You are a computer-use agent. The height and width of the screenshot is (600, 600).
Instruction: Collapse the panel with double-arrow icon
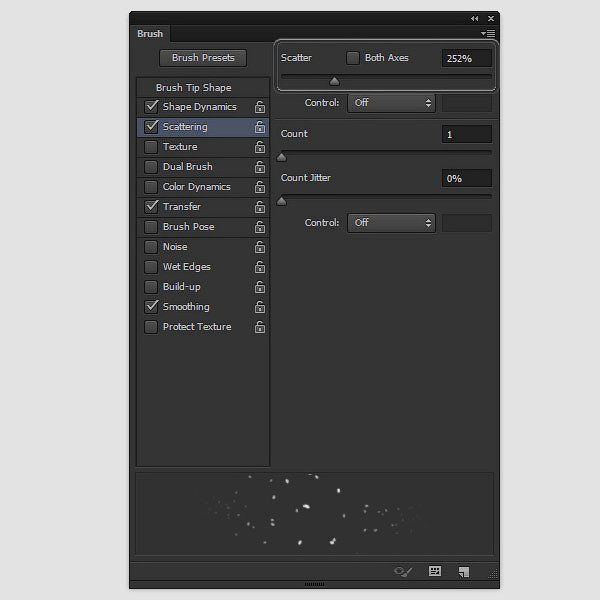474,18
